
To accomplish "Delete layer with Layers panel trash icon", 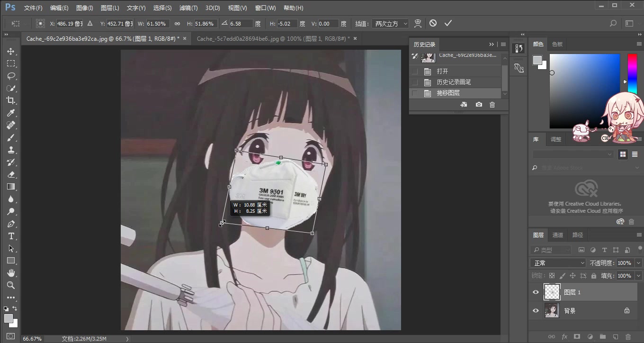I will pyautogui.click(x=628, y=337).
